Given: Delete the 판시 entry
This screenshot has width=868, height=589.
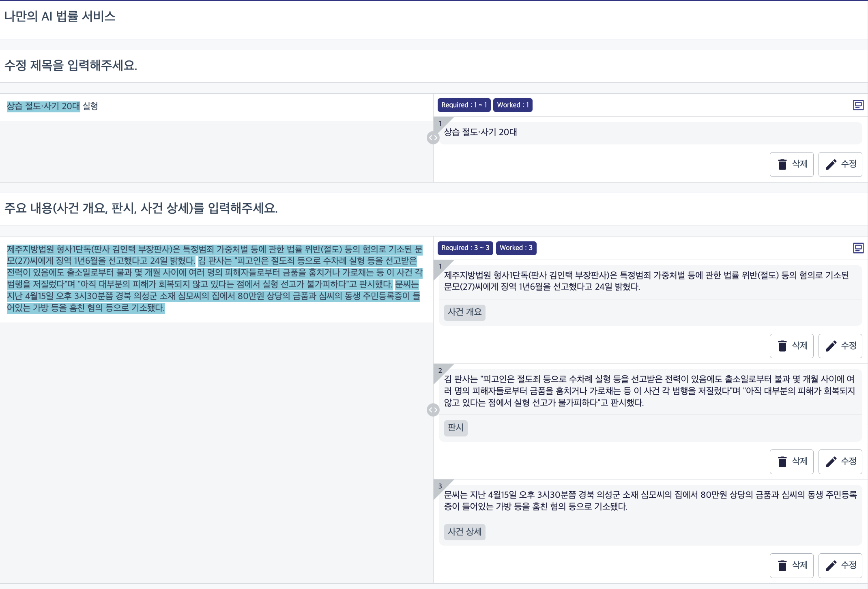Looking at the screenshot, I should (x=791, y=462).
